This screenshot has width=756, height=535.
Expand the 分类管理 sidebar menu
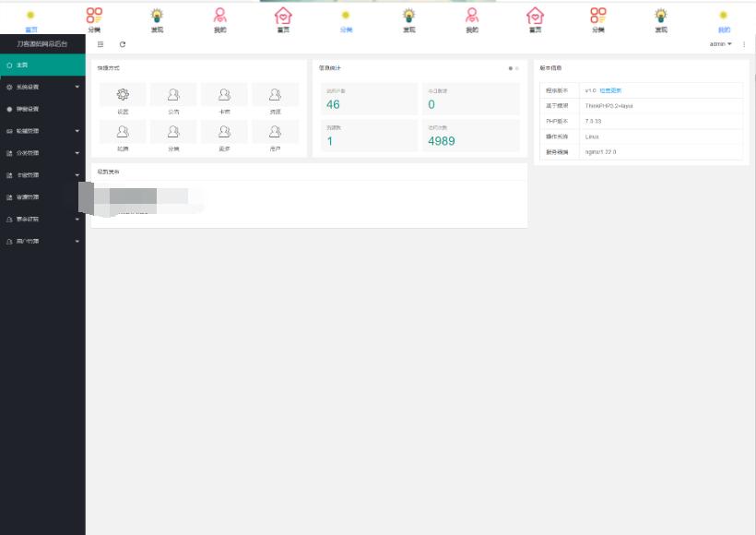tap(42, 153)
